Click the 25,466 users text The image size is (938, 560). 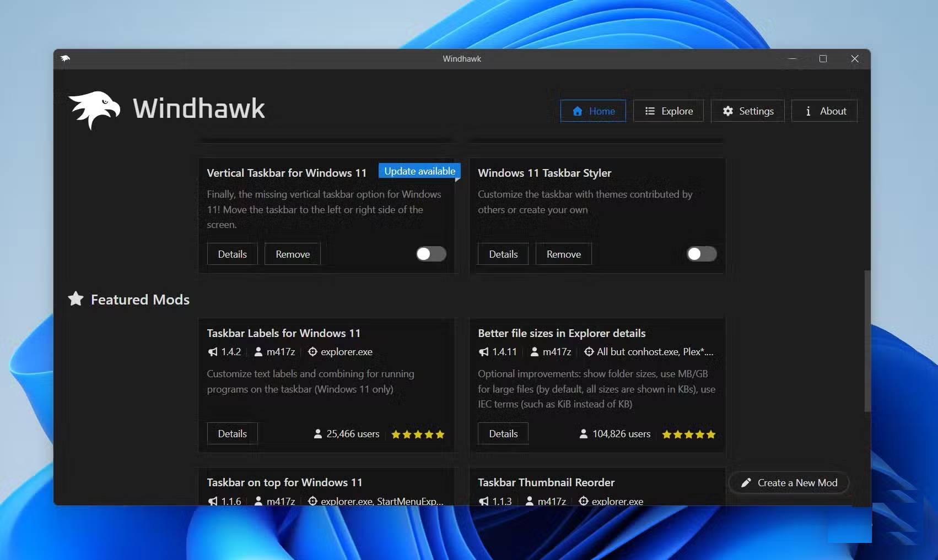(353, 434)
